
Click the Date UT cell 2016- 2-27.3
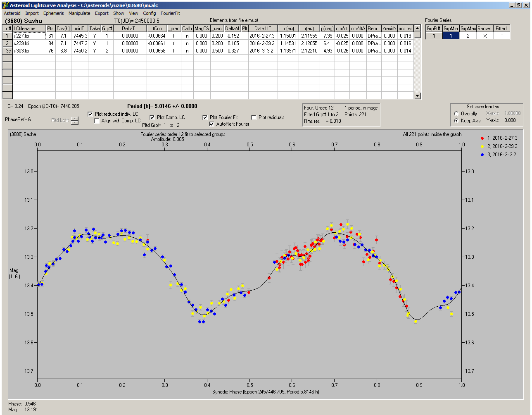[263, 36]
